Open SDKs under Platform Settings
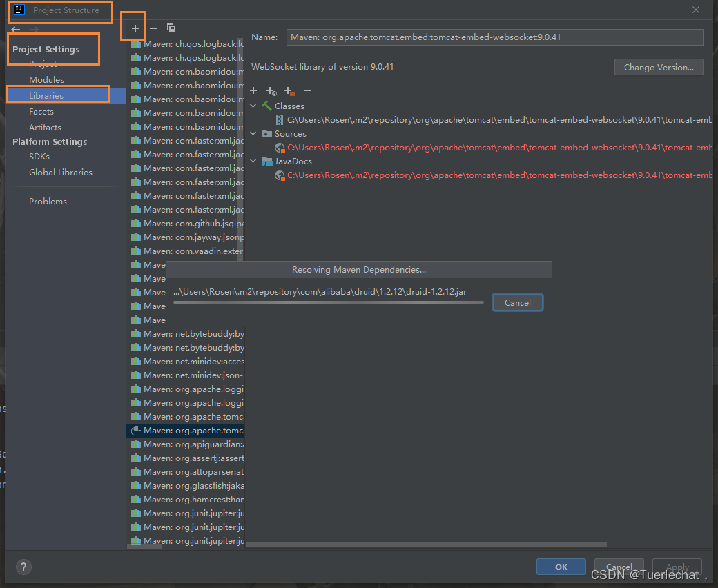 pos(39,157)
